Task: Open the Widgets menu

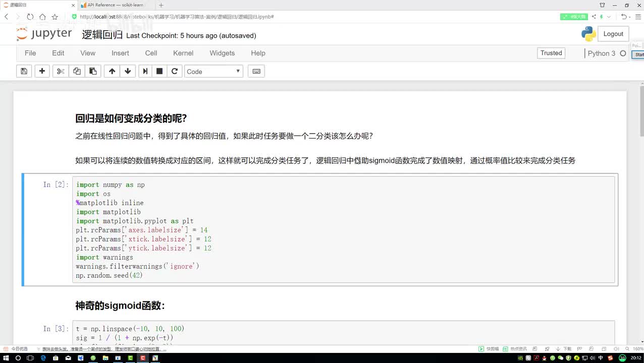Action: (222, 53)
